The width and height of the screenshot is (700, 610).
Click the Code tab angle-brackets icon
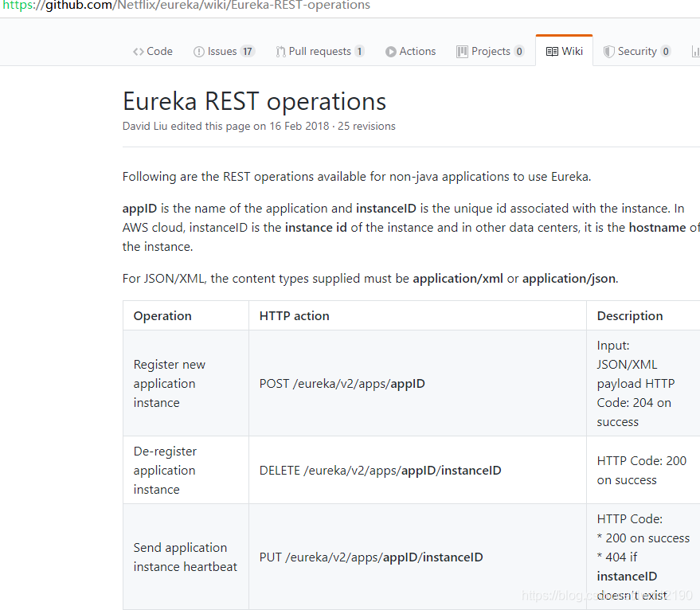[139, 52]
